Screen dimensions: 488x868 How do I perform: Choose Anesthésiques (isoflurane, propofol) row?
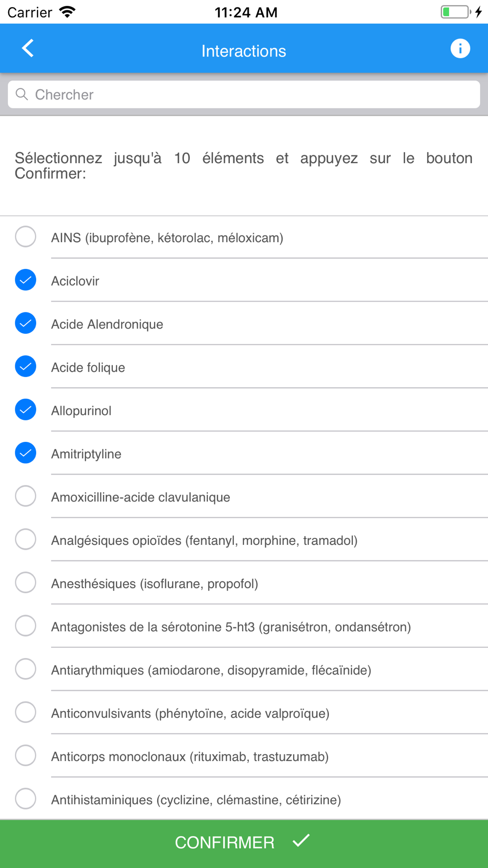pos(244,583)
